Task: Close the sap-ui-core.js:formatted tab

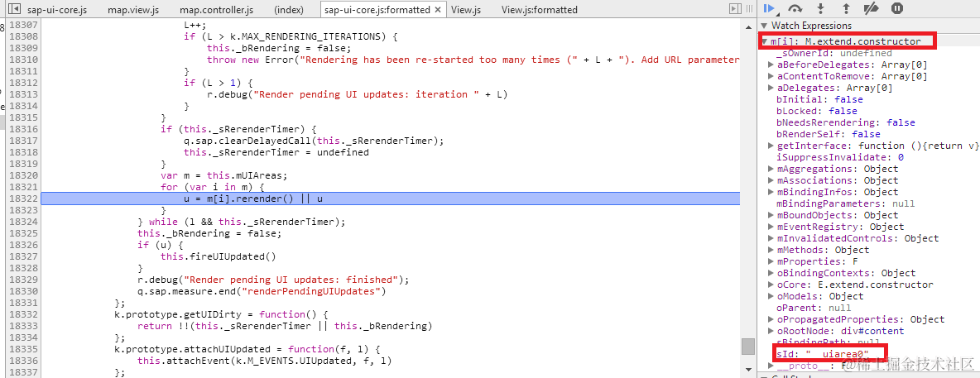Action: (438, 9)
